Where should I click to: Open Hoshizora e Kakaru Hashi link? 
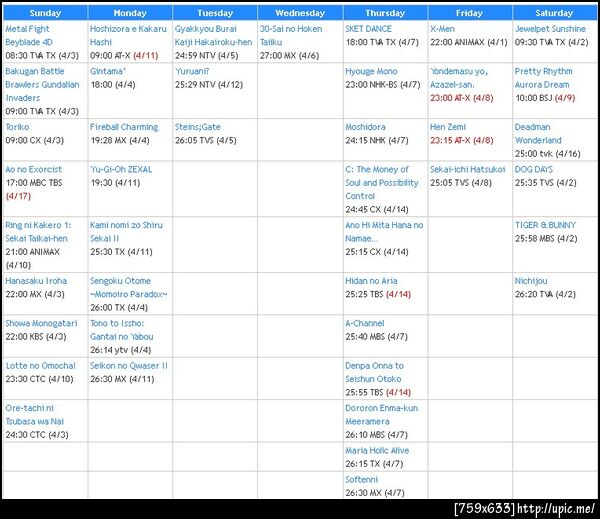pyautogui.click(x=128, y=35)
